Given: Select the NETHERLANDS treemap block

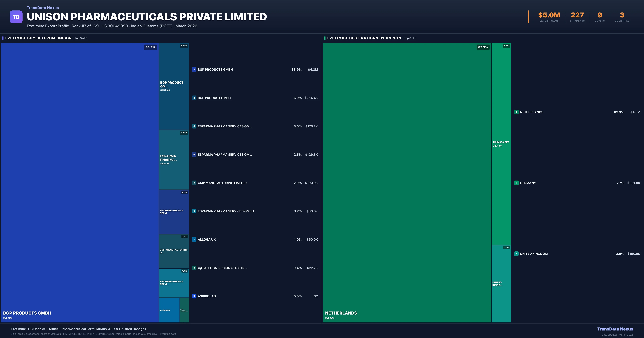Looking at the screenshot, I should [407, 183].
